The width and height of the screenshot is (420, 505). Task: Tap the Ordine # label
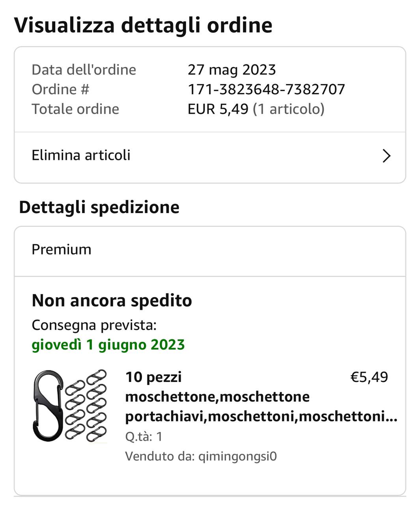(60, 90)
